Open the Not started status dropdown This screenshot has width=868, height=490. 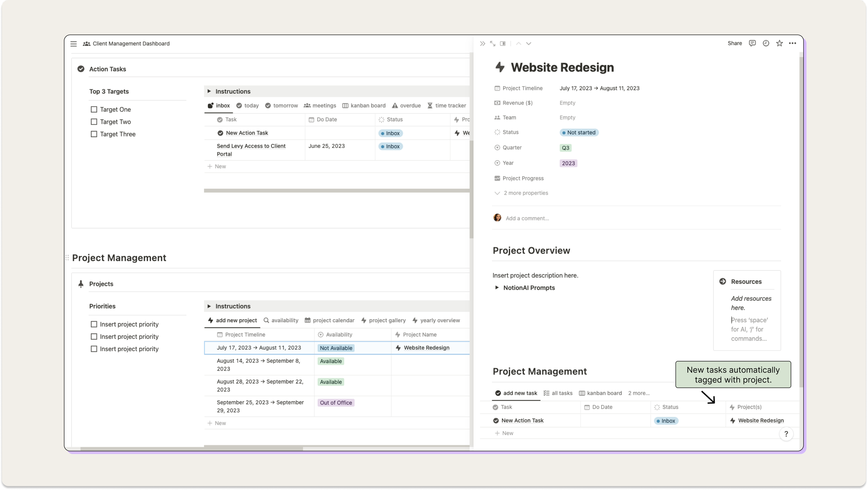point(579,132)
